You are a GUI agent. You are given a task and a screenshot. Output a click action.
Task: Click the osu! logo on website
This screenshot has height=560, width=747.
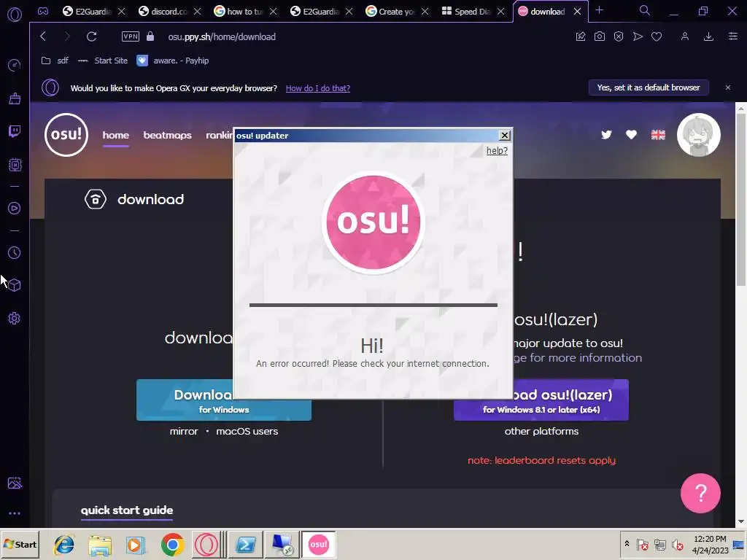[x=66, y=135]
